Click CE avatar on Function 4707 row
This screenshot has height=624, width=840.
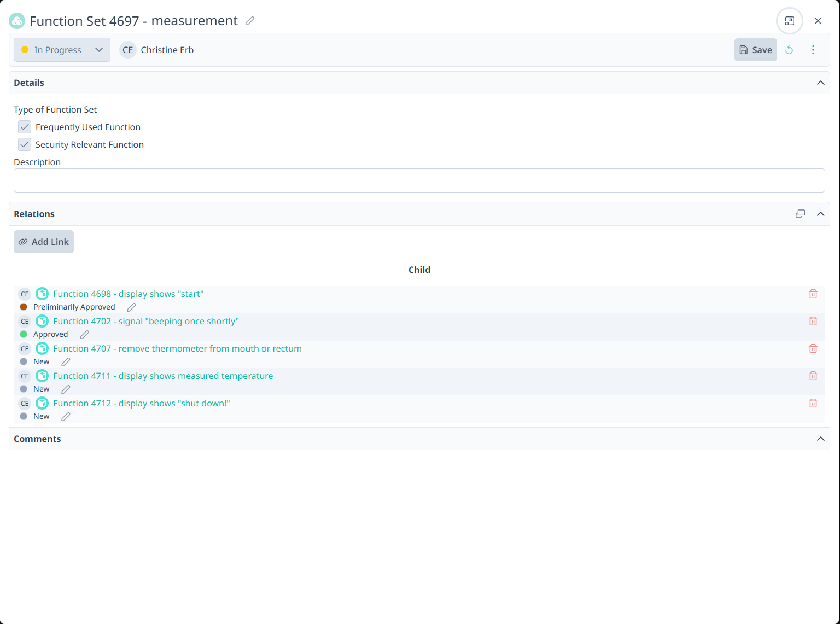[x=25, y=348]
